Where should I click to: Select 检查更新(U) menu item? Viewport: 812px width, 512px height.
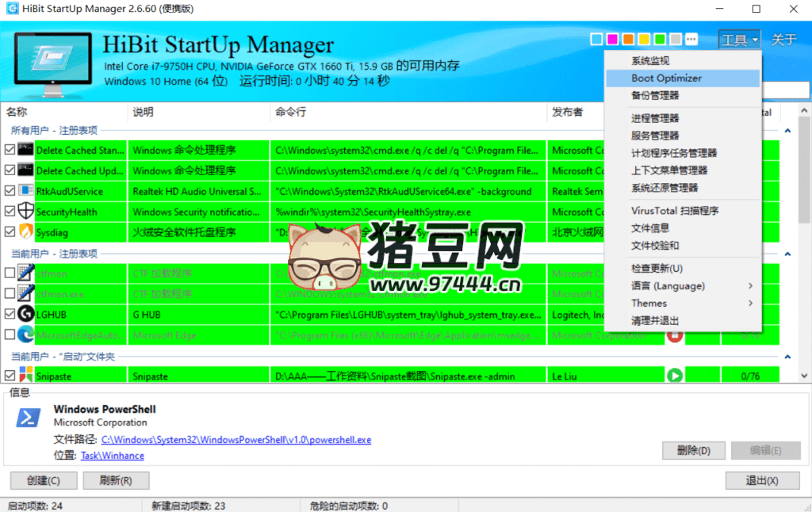683,268
